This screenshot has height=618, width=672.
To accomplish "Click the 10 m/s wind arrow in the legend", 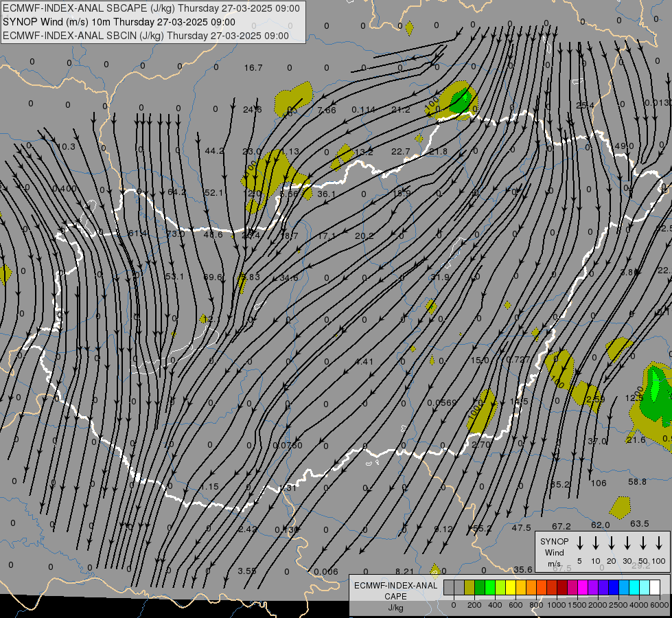I will pyautogui.click(x=595, y=543).
